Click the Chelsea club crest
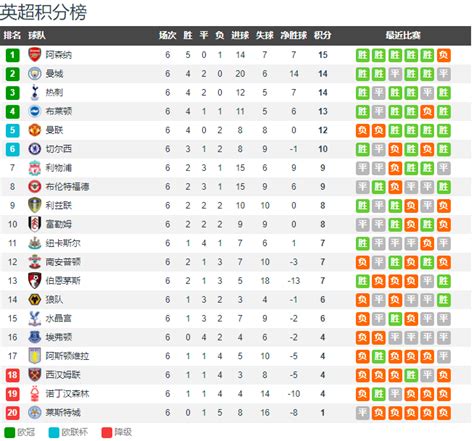This screenshot has height=441, width=474. [35, 149]
